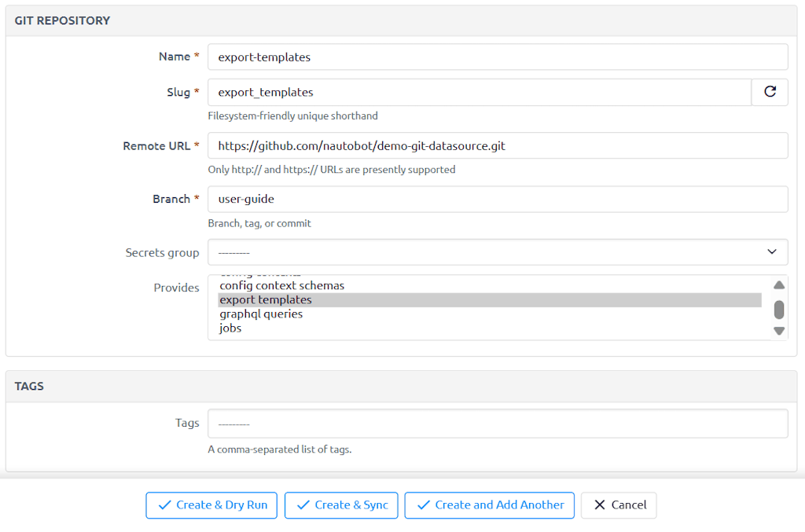Select 'jobs' in Provides list

230,328
